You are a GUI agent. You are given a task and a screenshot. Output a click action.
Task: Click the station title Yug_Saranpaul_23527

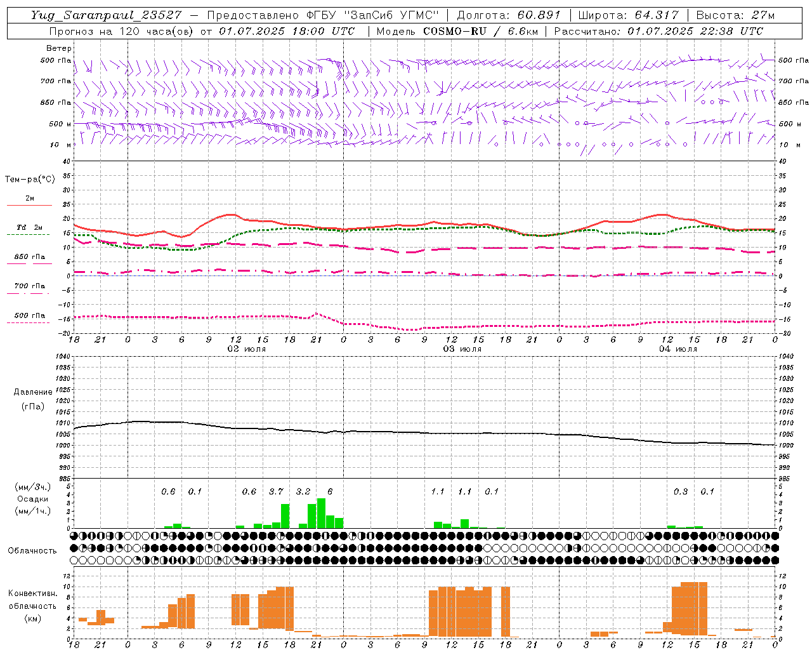coord(106,15)
